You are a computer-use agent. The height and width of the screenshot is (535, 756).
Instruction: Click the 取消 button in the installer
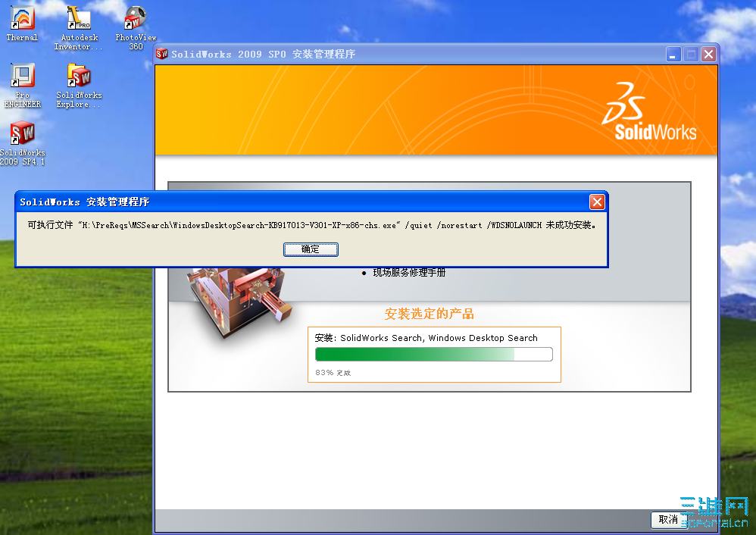pos(669,520)
